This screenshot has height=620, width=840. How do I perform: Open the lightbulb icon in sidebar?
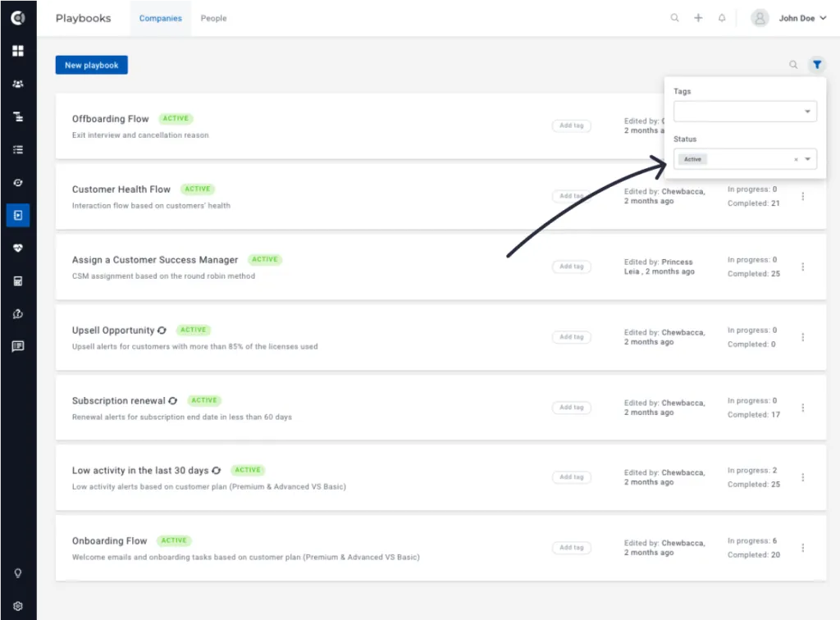click(18, 573)
